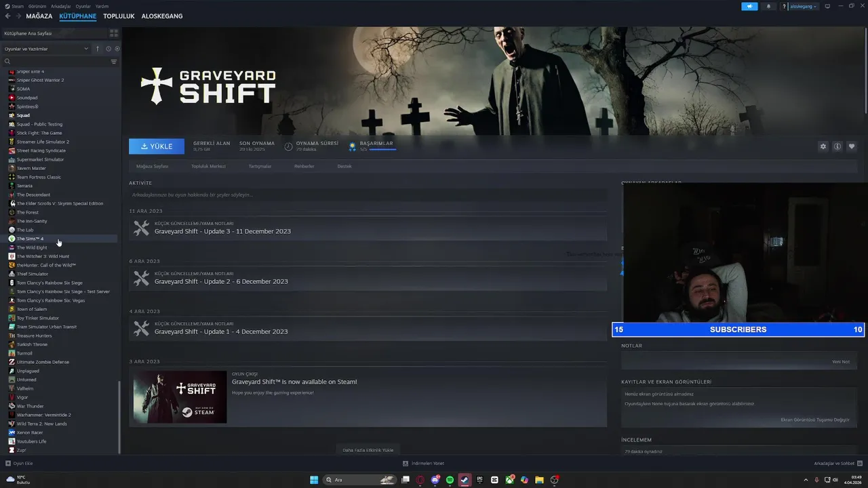Click the Update 1 wrench icon
This screenshot has width=868, height=488.
point(141,329)
